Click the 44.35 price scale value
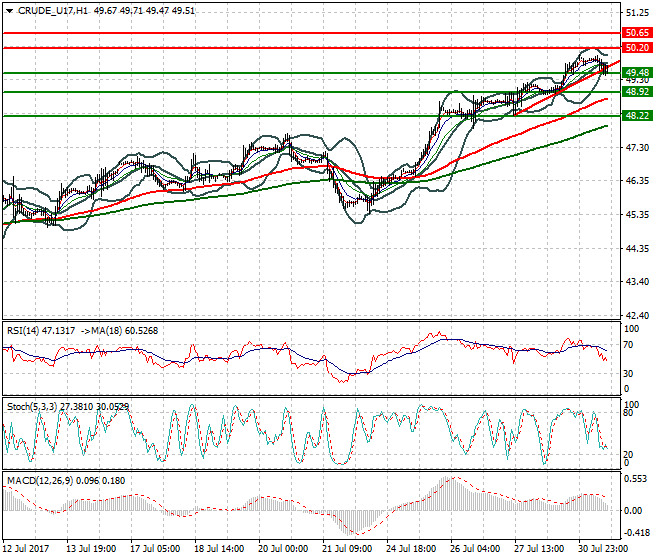The width and height of the screenshot is (660, 560). coord(637,248)
